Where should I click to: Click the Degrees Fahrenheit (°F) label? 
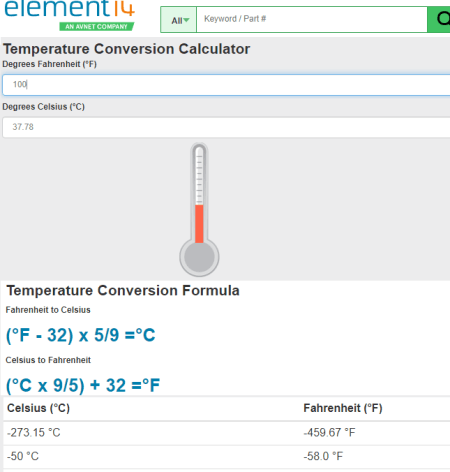pyautogui.click(x=50, y=64)
